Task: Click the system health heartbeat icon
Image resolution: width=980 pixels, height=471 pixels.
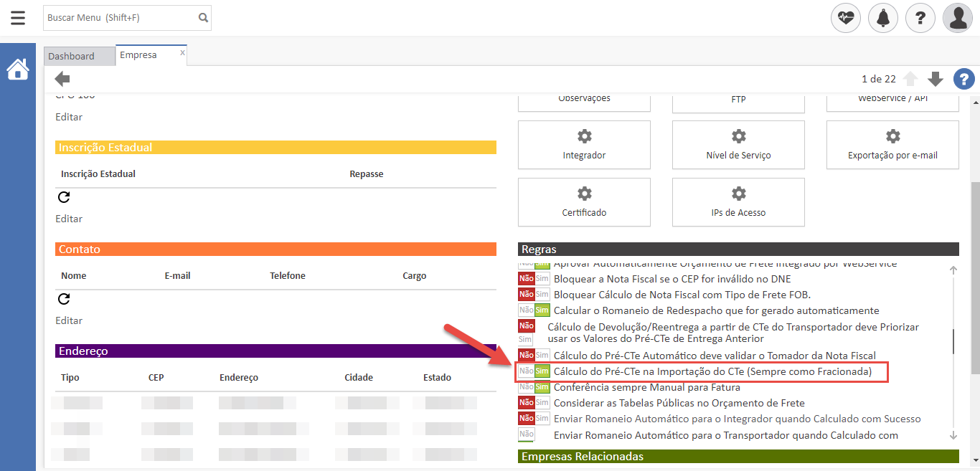Action: 845,18
